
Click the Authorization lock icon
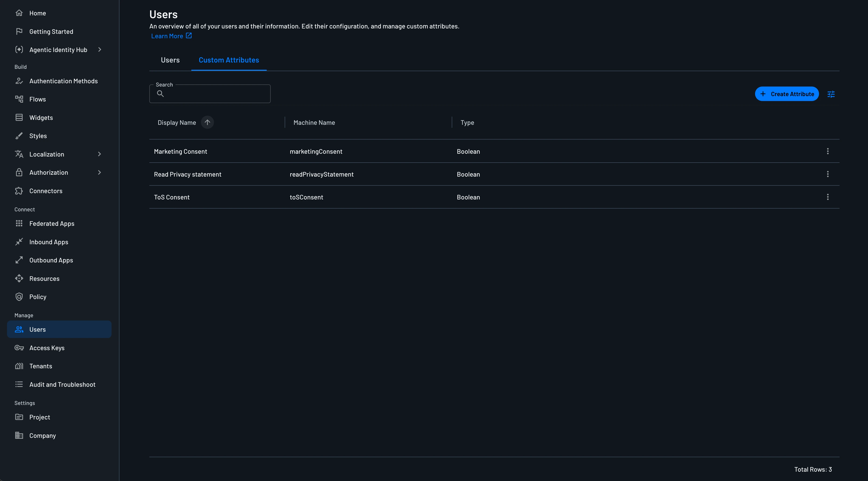tap(19, 172)
